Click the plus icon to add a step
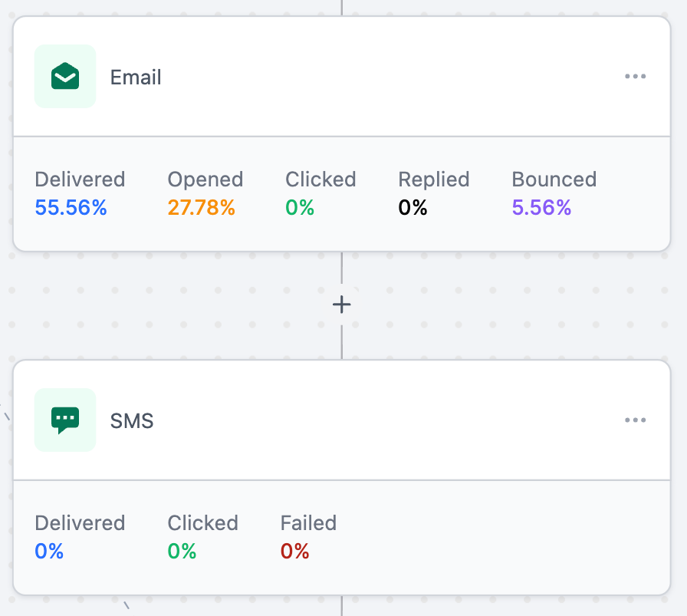 coord(342,304)
